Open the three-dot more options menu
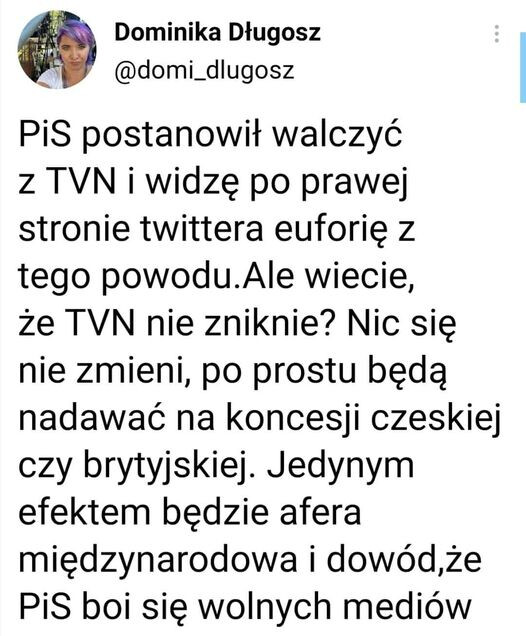 point(497,34)
